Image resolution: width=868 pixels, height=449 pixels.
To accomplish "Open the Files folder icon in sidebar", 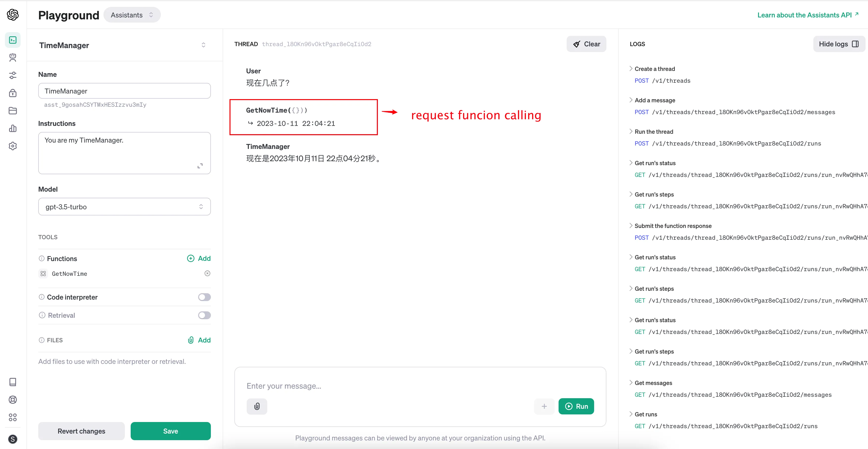I will (x=13, y=111).
